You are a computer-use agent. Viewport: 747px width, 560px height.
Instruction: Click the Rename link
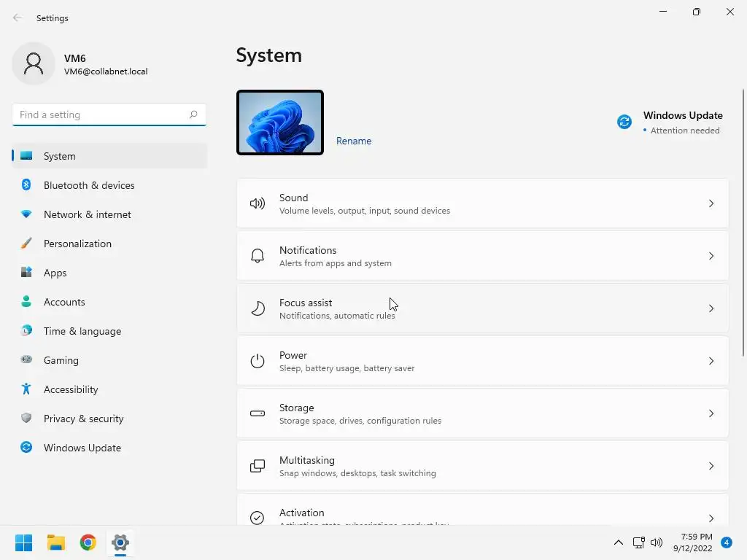pos(354,141)
